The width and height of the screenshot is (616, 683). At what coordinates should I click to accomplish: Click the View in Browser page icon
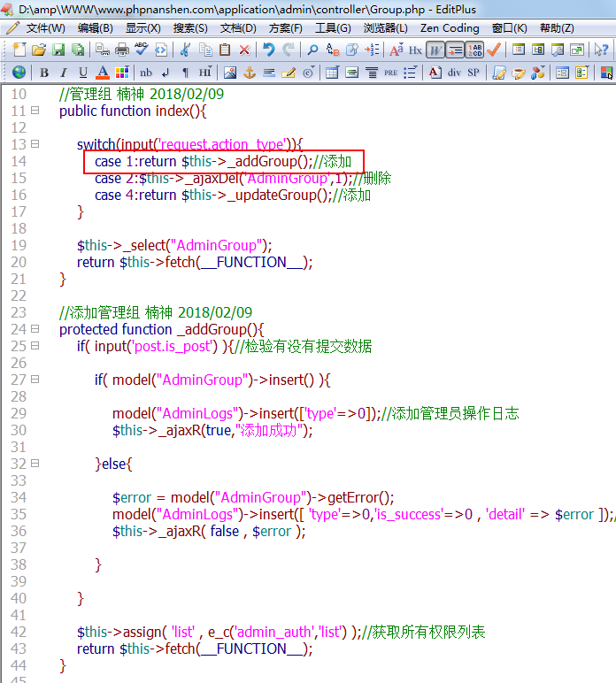pos(161,50)
